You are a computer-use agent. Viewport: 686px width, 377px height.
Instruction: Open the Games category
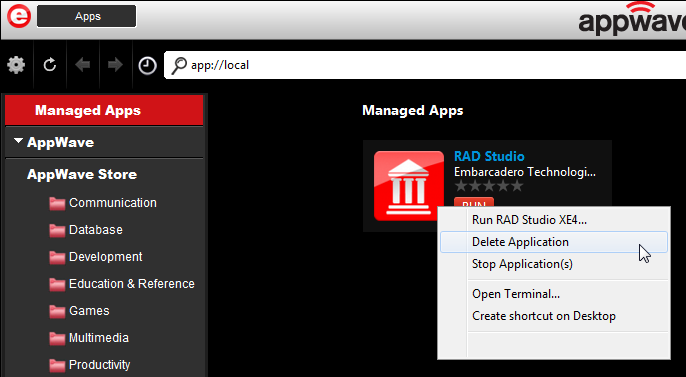coord(89,311)
